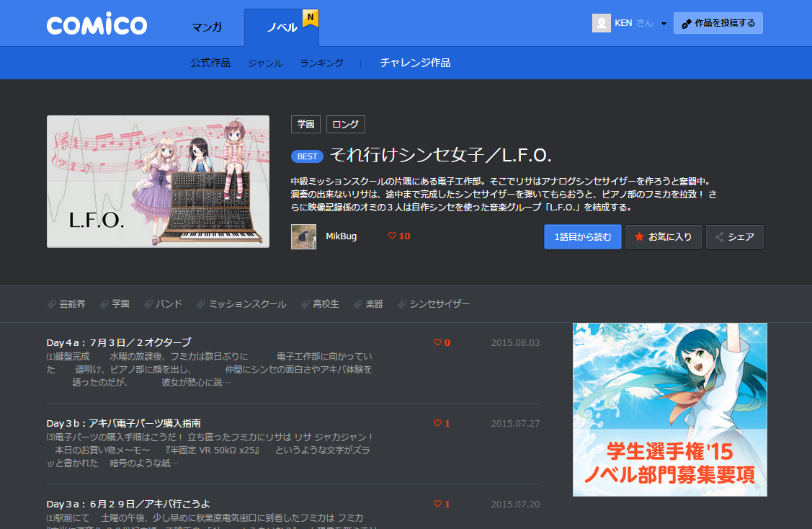This screenshot has height=529, width=812.
Task: Select the 学園 tag in tag row
Action: tap(115, 304)
